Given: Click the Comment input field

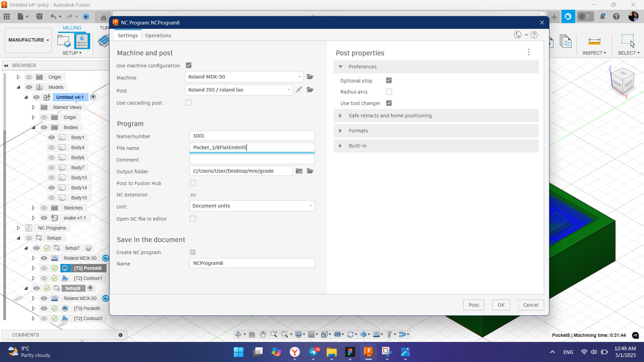Looking at the screenshot, I should [252, 160].
